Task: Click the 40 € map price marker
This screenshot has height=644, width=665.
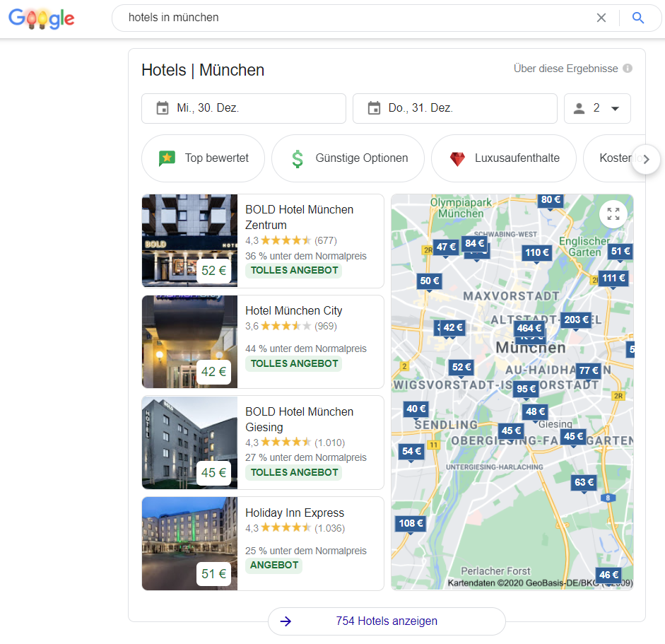Action: click(416, 409)
